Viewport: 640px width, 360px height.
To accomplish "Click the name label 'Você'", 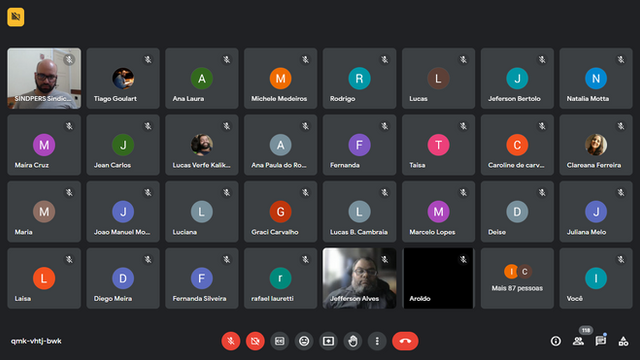I will point(574,298).
